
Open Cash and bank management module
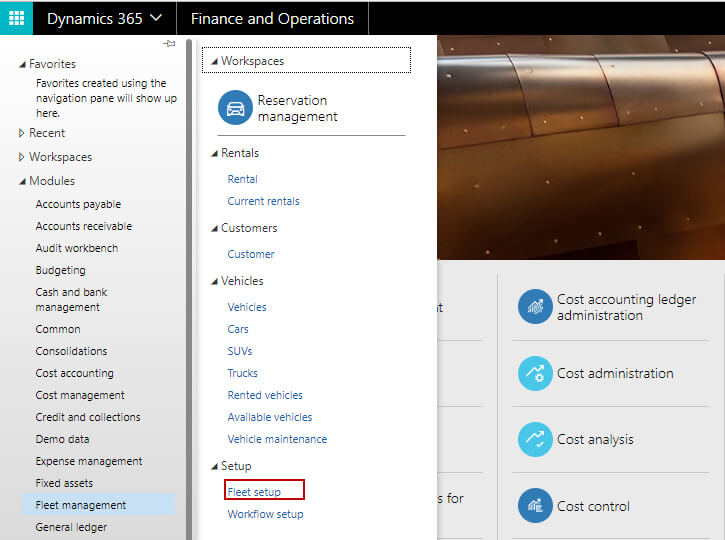click(71, 300)
